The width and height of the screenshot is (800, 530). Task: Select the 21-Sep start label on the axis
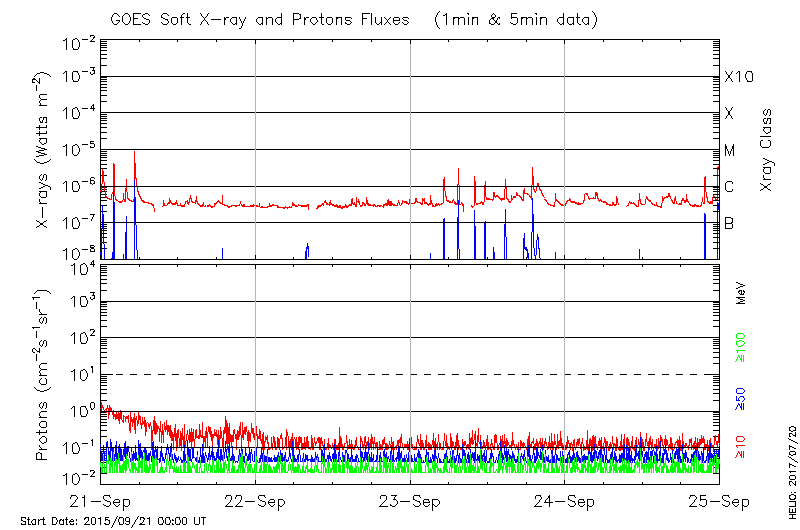click(101, 501)
